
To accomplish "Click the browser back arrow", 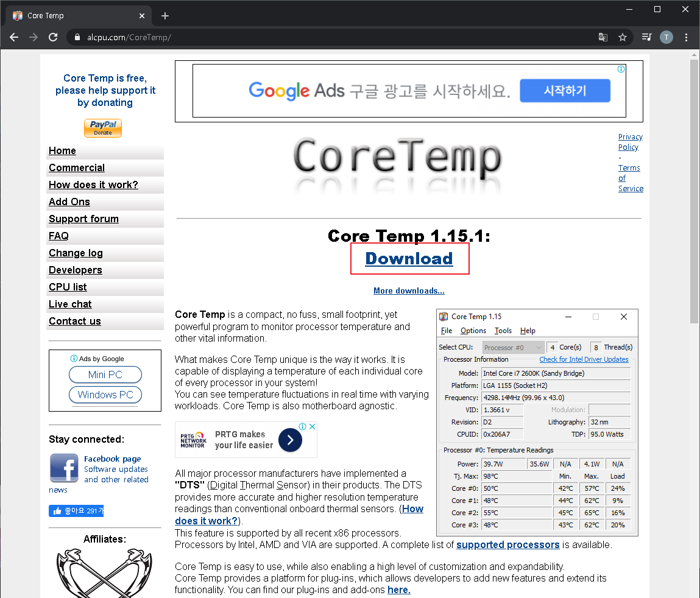I will [14, 37].
